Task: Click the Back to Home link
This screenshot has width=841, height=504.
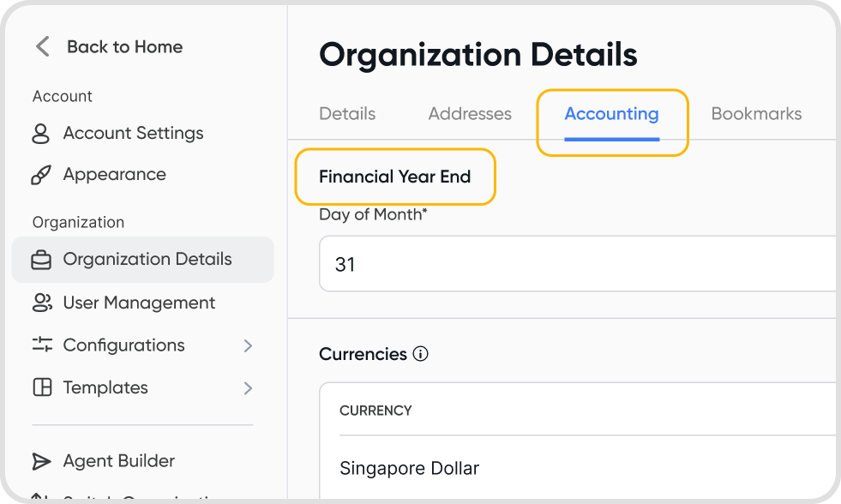Action: (x=124, y=47)
